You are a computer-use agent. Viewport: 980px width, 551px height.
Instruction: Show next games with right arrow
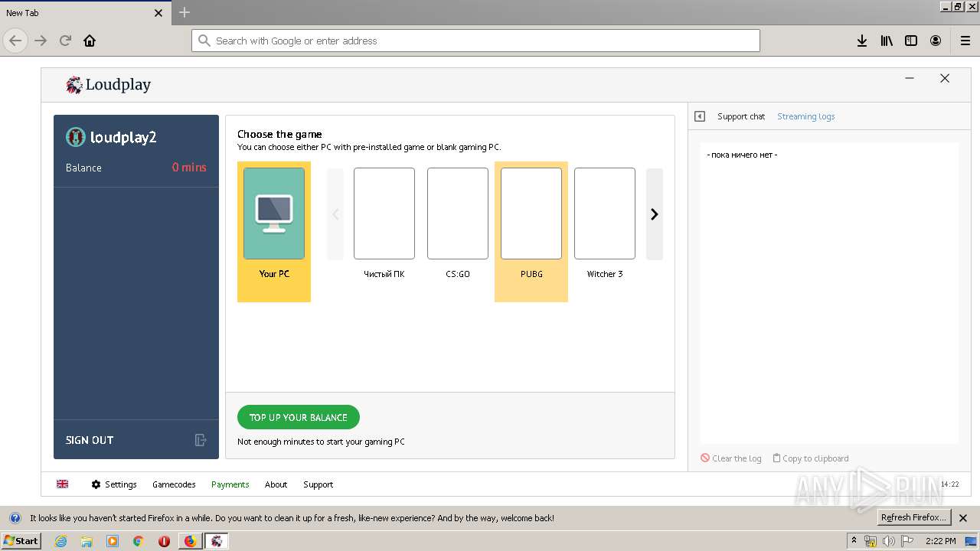[x=655, y=214]
